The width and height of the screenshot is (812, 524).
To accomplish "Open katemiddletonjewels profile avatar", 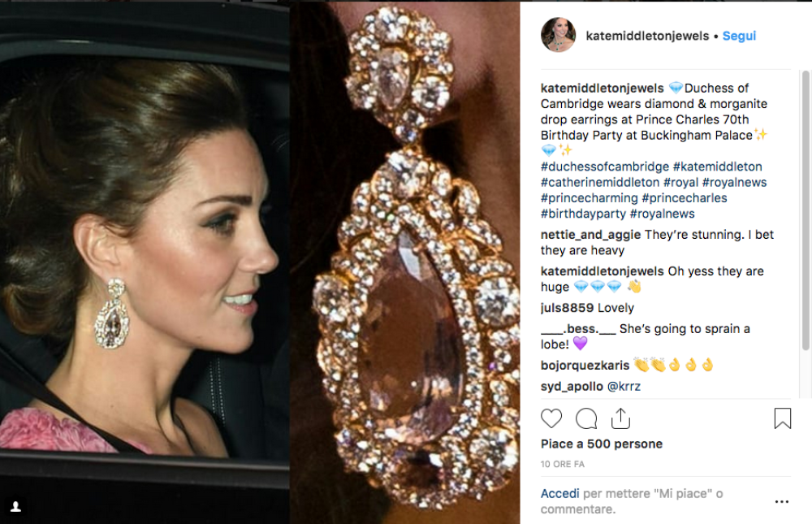I will click(558, 35).
